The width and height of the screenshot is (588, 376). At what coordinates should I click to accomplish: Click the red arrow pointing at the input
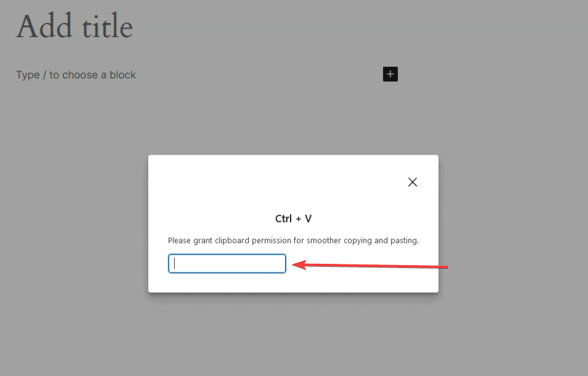[369, 266]
